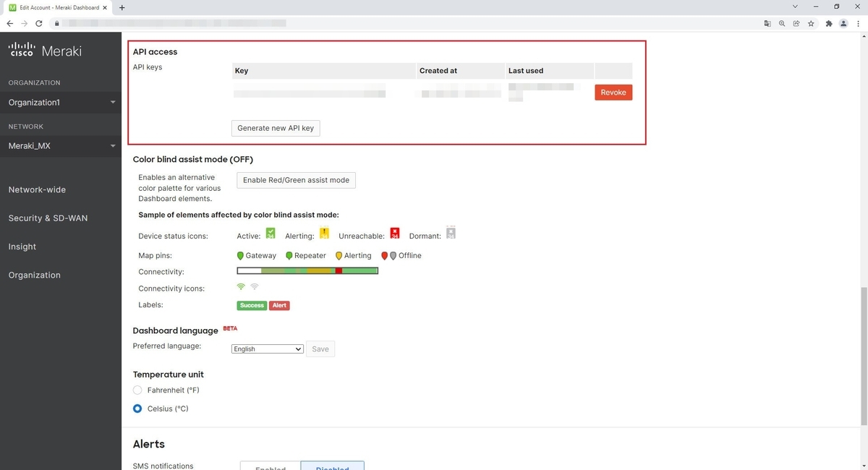Click the Active device status icon
The width and height of the screenshot is (868, 470).
pos(270,233)
